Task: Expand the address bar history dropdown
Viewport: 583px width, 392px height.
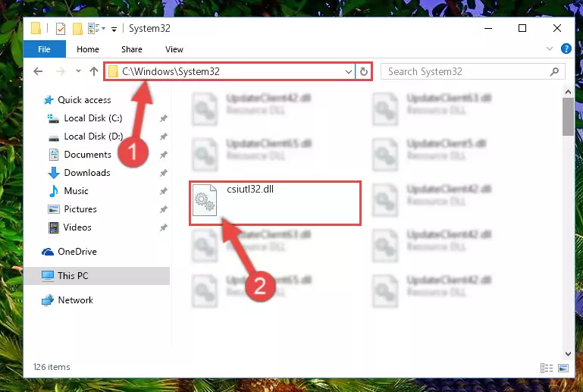Action: (x=349, y=71)
